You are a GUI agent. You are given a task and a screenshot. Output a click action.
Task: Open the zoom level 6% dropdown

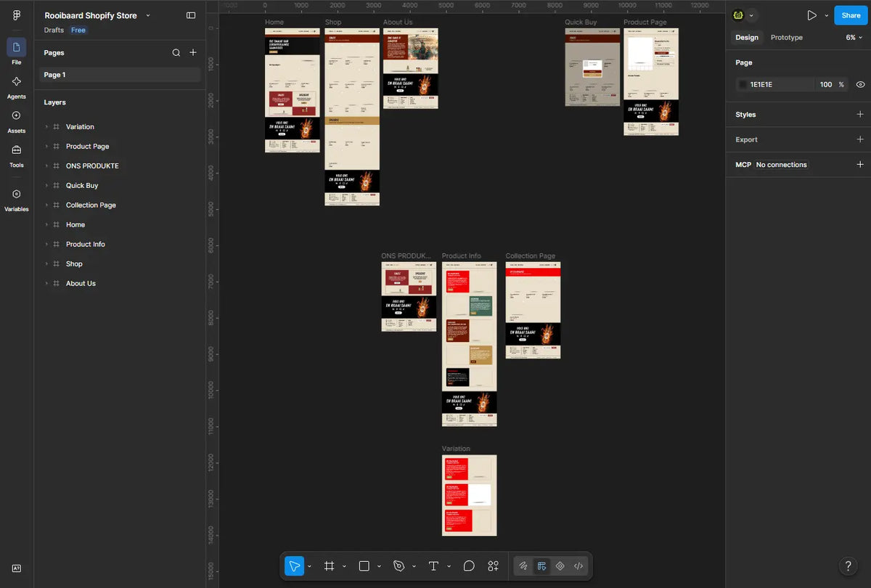(854, 37)
